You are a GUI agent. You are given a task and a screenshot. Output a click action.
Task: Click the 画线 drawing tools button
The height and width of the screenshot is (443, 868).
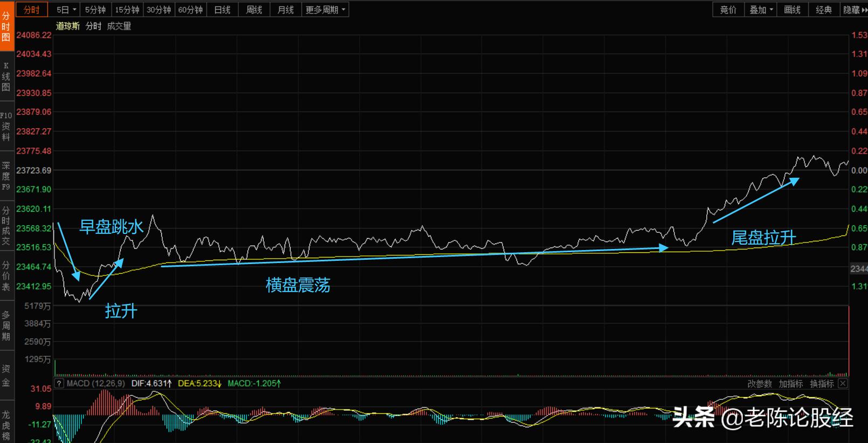pos(792,10)
